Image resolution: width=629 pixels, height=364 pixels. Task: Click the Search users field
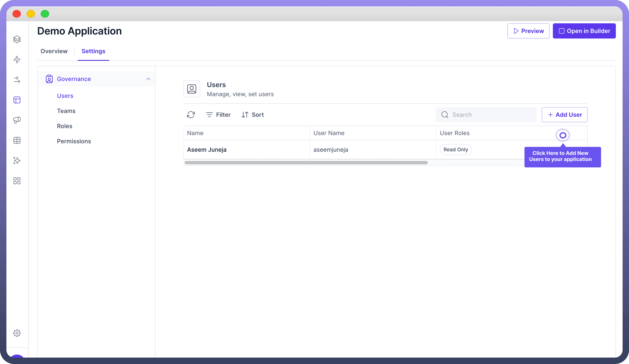click(x=486, y=114)
